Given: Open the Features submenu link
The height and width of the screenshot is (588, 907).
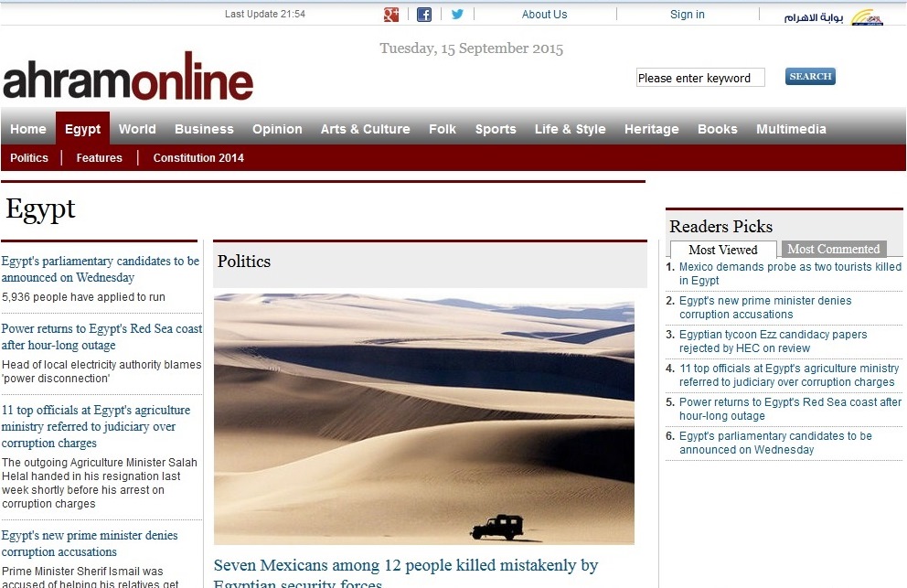Looking at the screenshot, I should point(99,158).
